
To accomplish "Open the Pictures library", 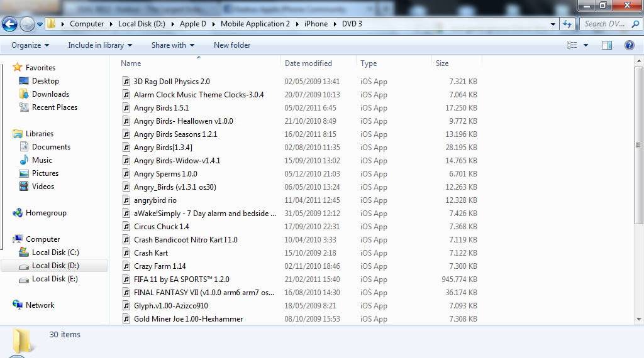I will [x=45, y=173].
